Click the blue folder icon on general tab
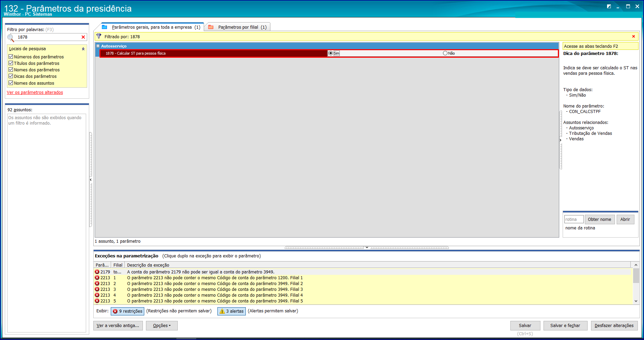Image resolution: width=644 pixels, height=340 pixels. pyautogui.click(x=105, y=27)
